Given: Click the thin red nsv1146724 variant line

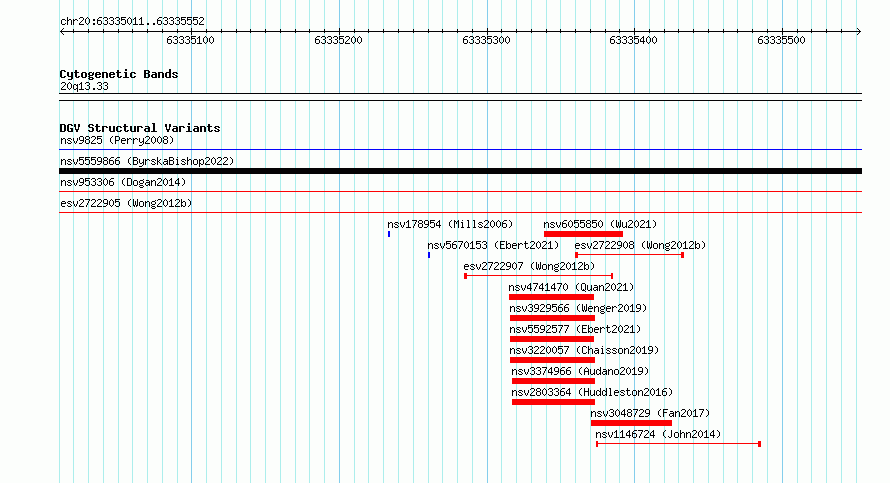Looking at the screenshot, I should pos(678,444).
